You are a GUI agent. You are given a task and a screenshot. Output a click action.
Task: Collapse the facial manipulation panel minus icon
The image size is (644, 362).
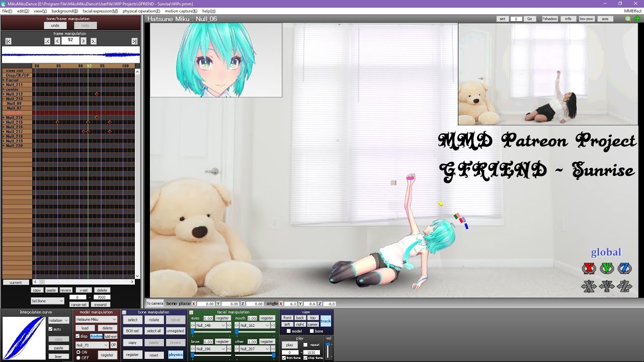coord(191,312)
